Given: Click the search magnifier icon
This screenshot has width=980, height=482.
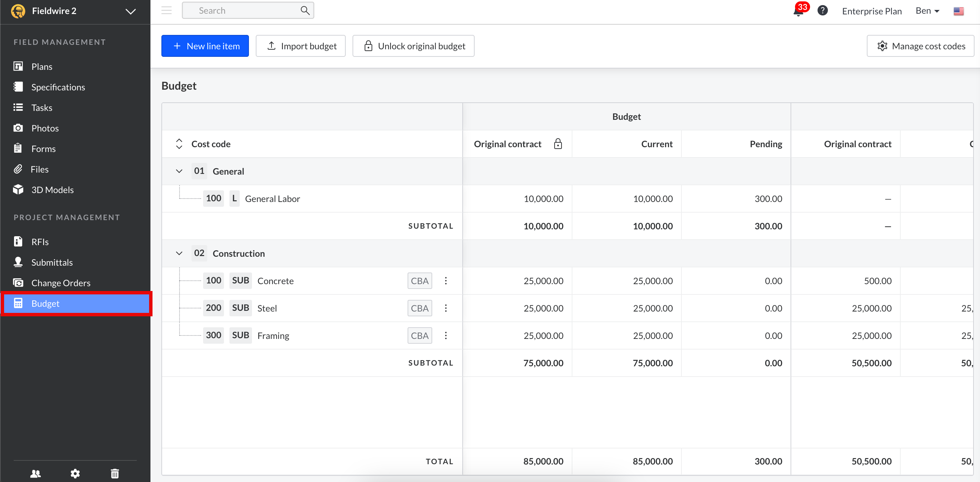Looking at the screenshot, I should point(305,11).
